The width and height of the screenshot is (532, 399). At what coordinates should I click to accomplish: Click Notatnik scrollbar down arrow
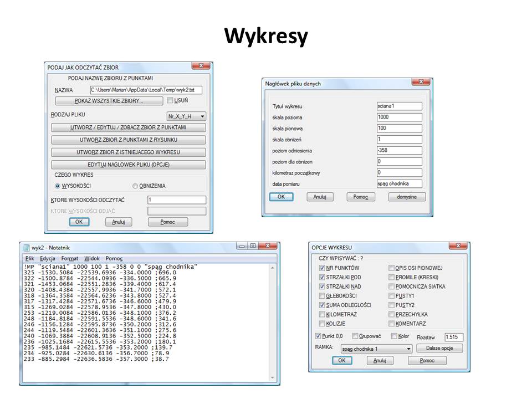coord(273,377)
